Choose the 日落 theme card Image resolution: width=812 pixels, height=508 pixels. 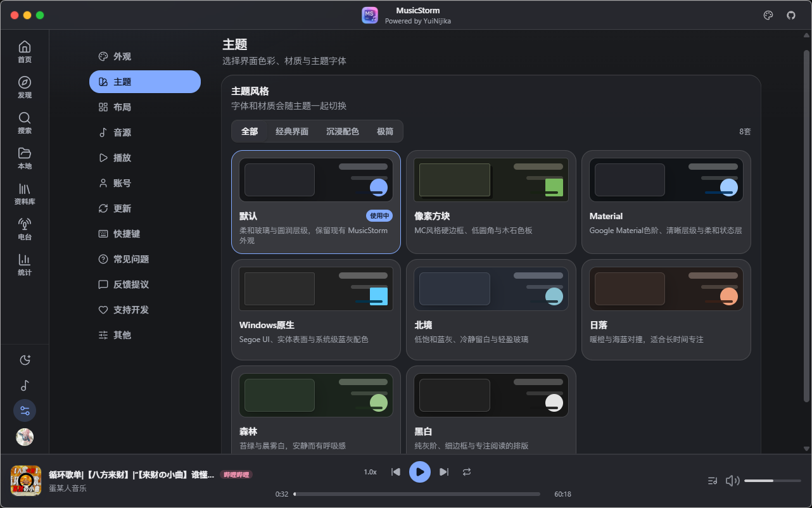(666, 310)
